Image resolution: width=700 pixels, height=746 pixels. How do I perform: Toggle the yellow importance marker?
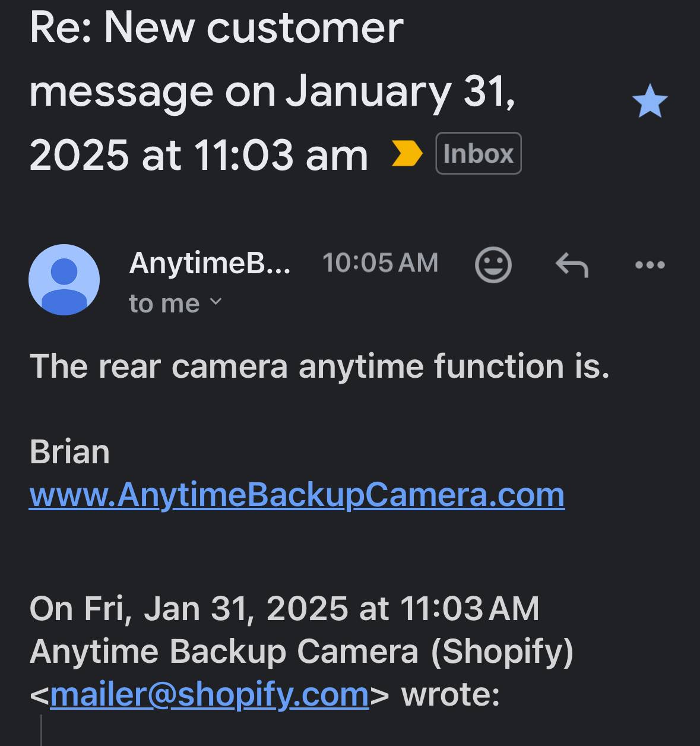pos(407,154)
